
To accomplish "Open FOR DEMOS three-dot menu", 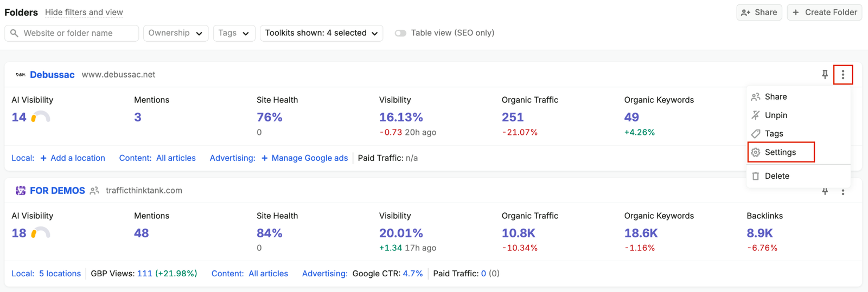I will click(843, 192).
